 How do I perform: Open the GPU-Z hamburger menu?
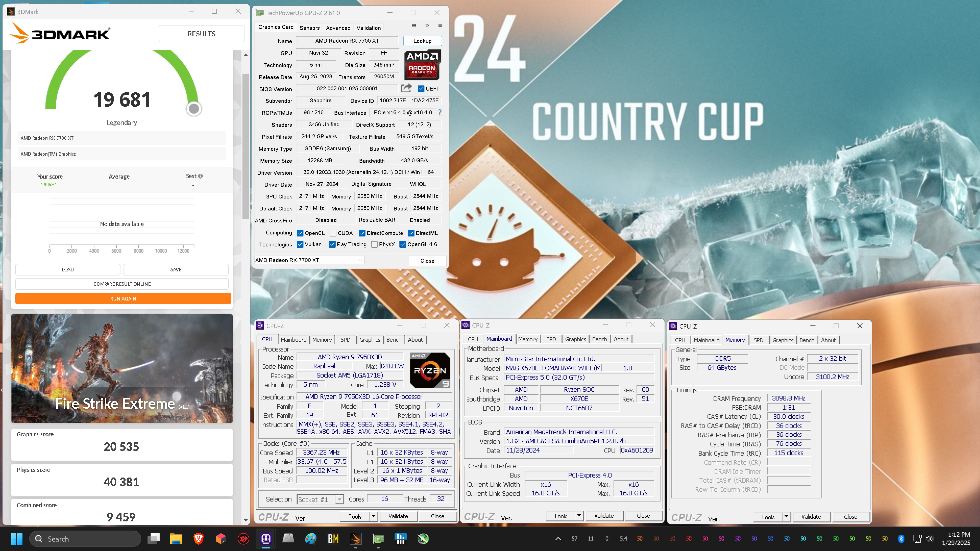[440, 26]
